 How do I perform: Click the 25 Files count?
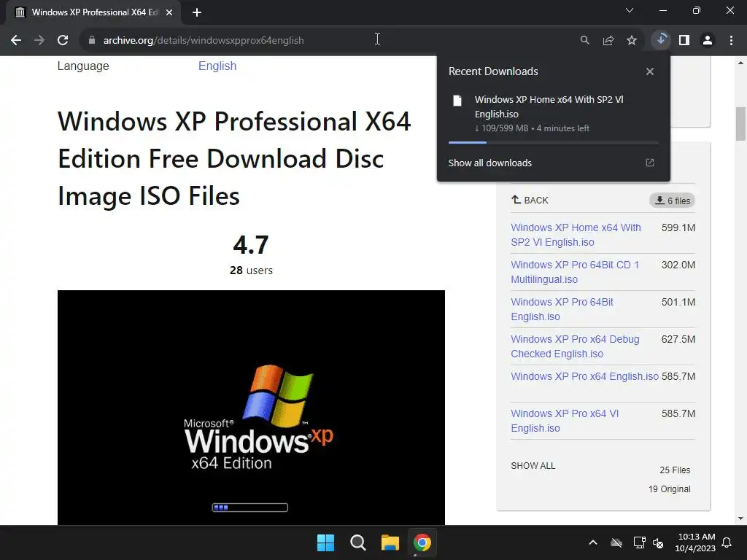click(x=675, y=470)
